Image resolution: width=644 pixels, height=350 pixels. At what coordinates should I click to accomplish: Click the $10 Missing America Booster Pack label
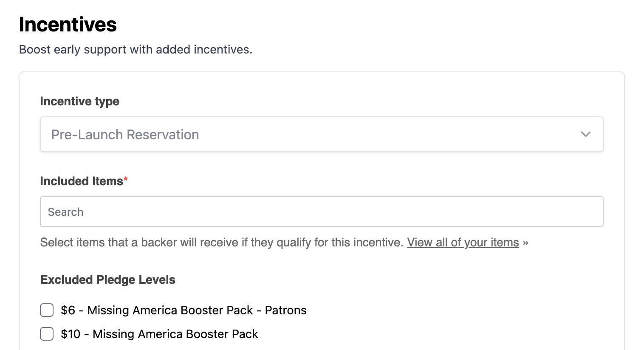click(x=159, y=334)
